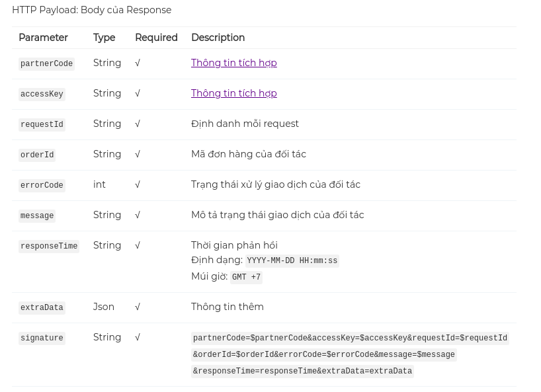Click the responseTime parameter code label
The width and height of the screenshot is (541, 392).
tap(49, 247)
